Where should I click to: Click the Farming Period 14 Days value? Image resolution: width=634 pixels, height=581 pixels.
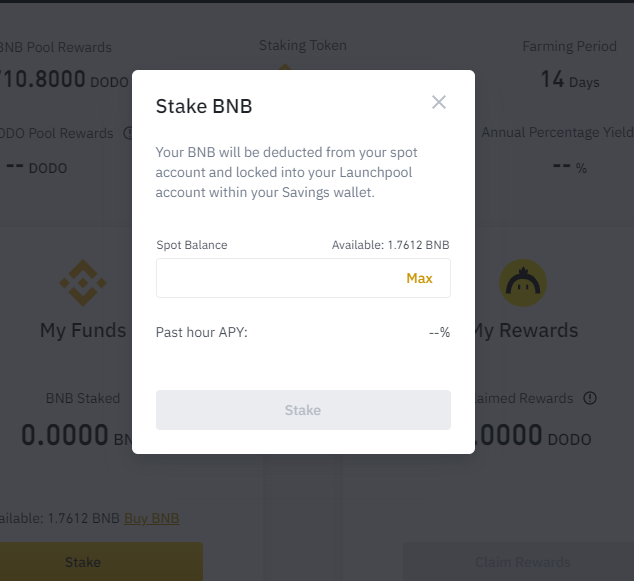(569, 79)
